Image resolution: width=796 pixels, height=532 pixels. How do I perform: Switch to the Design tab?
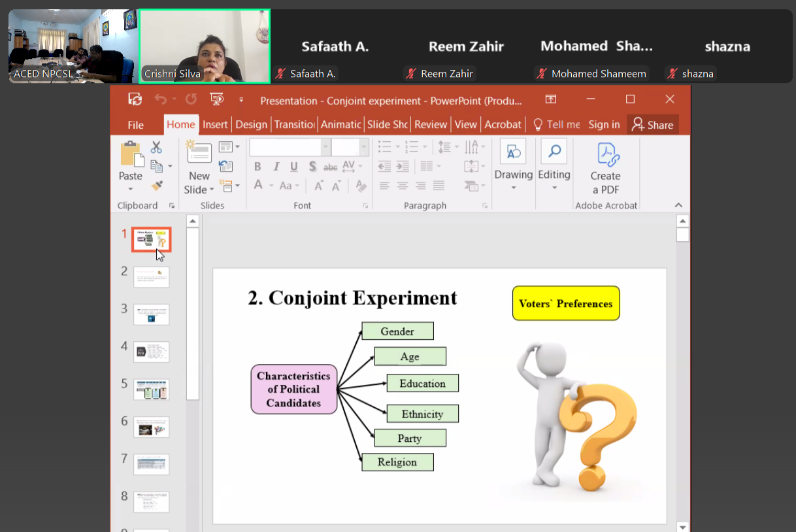click(252, 125)
